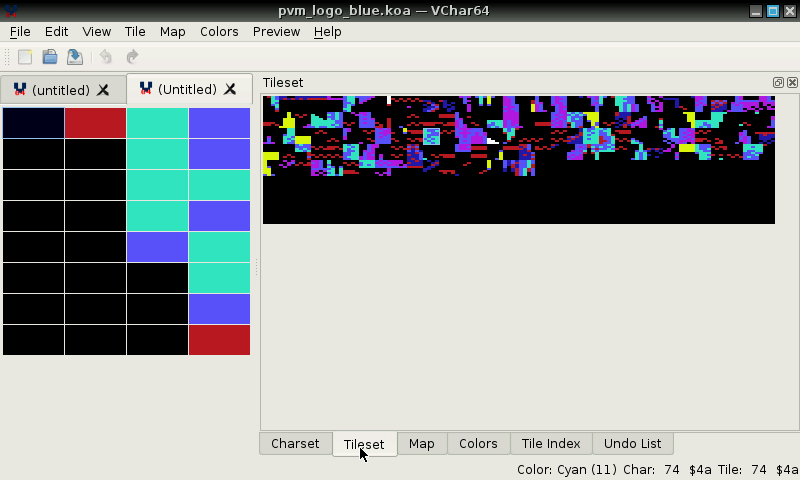Close the (untitled) document tab
800x480 pixels.
pos(103,90)
